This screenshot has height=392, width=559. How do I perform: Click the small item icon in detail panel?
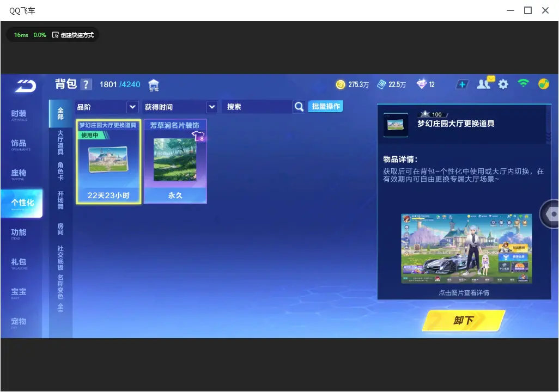pos(396,125)
